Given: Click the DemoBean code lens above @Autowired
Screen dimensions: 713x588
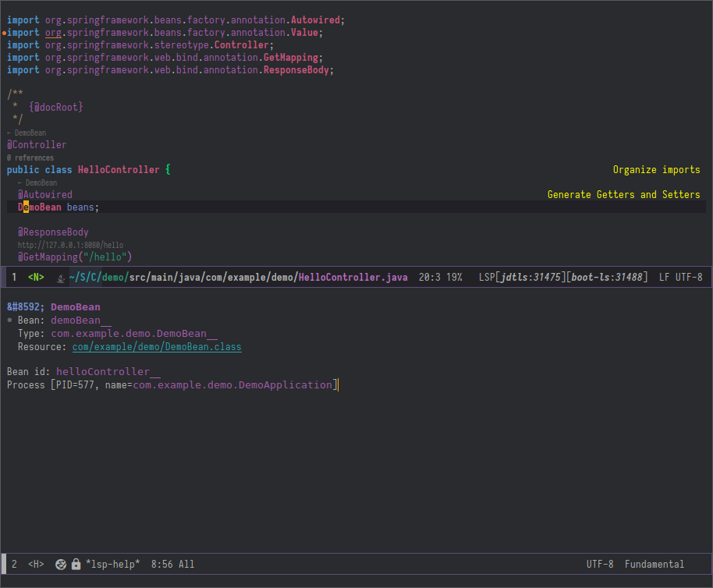Looking at the screenshot, I should pos(37,183).
